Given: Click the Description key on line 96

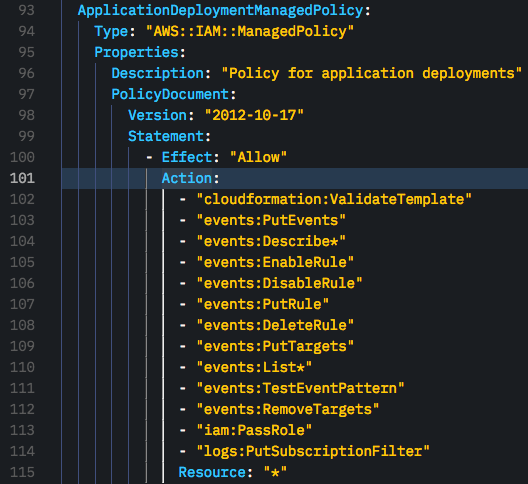Looking at the screenshot, I should click(x=158, y=73).
